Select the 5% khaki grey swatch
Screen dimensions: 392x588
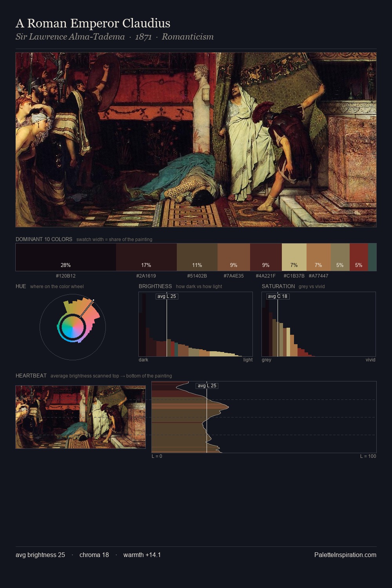[340, 257]
